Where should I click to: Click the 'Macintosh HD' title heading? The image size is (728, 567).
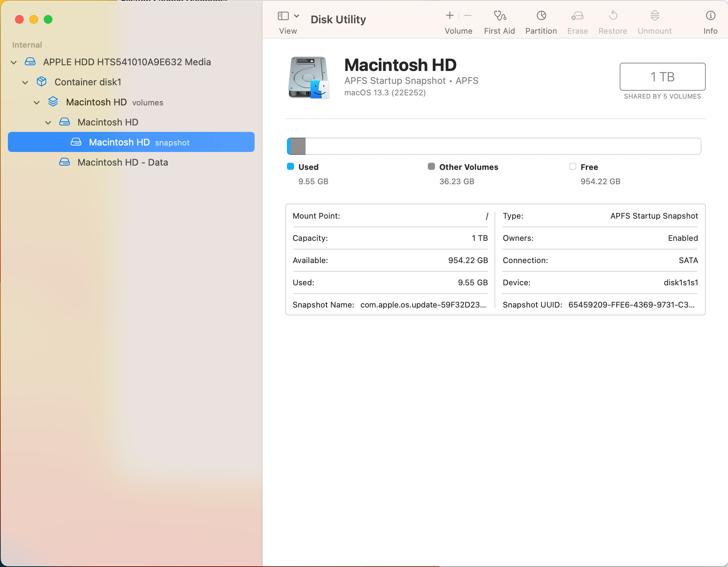point(400,65)
